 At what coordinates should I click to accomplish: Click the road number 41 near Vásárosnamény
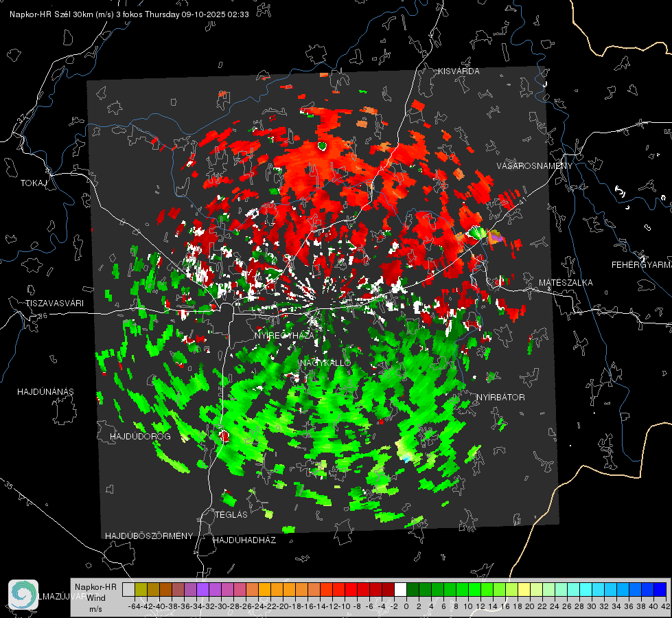point(521,200)
